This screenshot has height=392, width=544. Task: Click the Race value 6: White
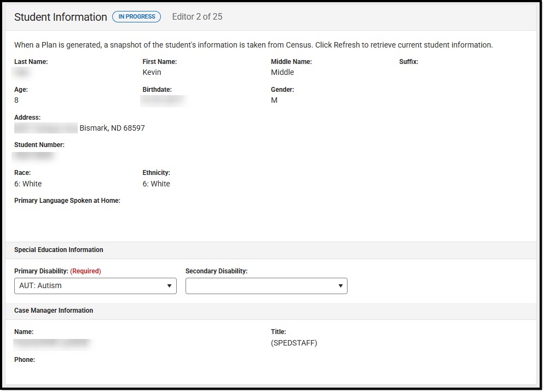click(x=28, y=184)
